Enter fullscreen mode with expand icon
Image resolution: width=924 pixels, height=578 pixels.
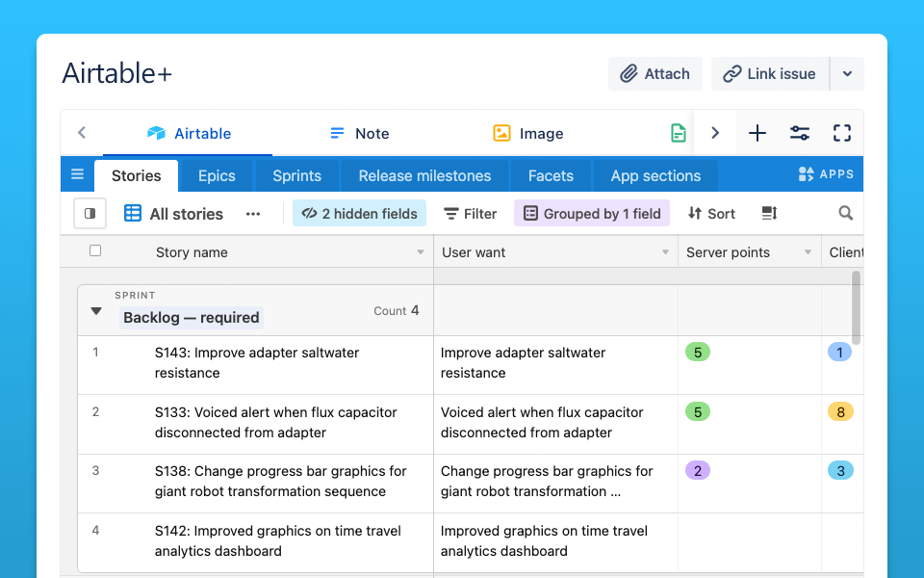(x=842, y=133)
